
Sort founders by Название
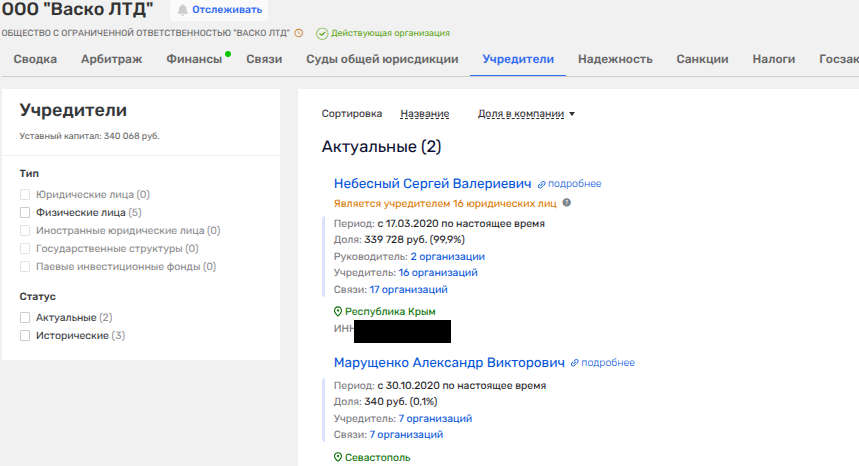[424, 114]
